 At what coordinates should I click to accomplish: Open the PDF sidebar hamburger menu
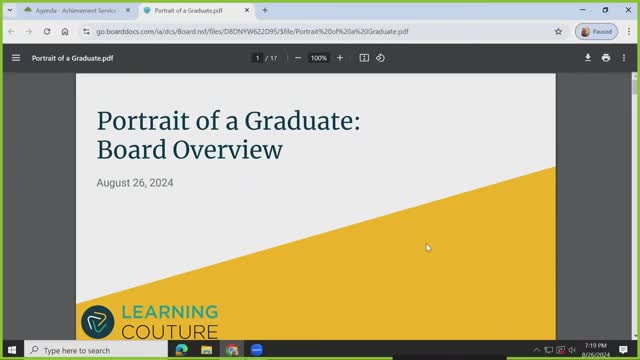tap(16, 58)
